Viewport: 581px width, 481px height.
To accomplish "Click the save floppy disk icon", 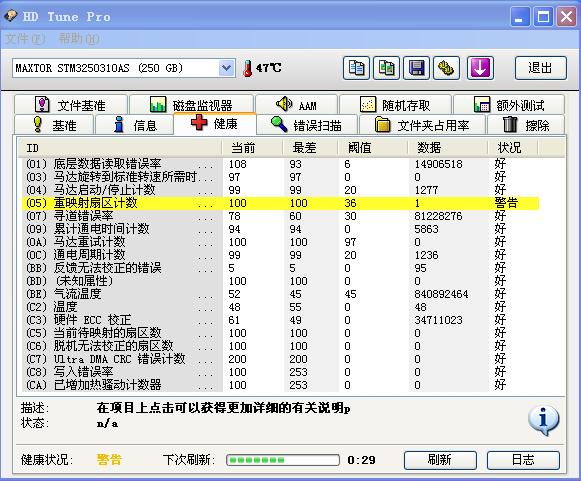I will click(416, 68).
